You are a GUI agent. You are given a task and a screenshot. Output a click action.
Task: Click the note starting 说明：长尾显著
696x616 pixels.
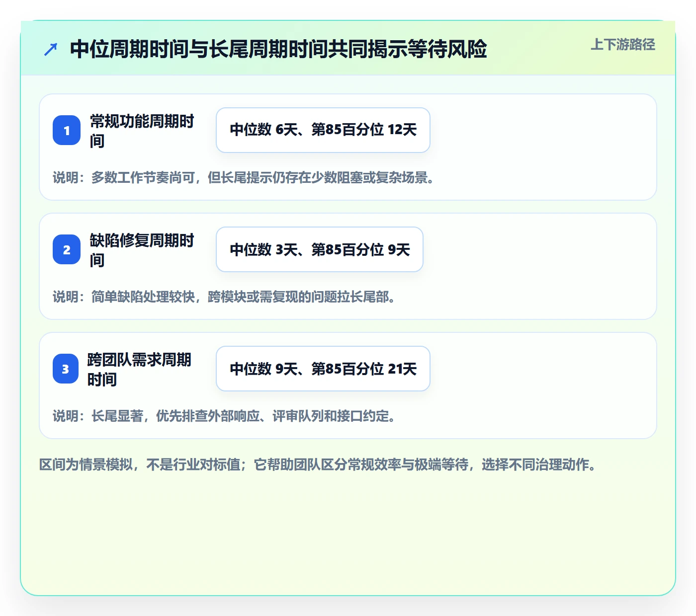click(225, 416)
